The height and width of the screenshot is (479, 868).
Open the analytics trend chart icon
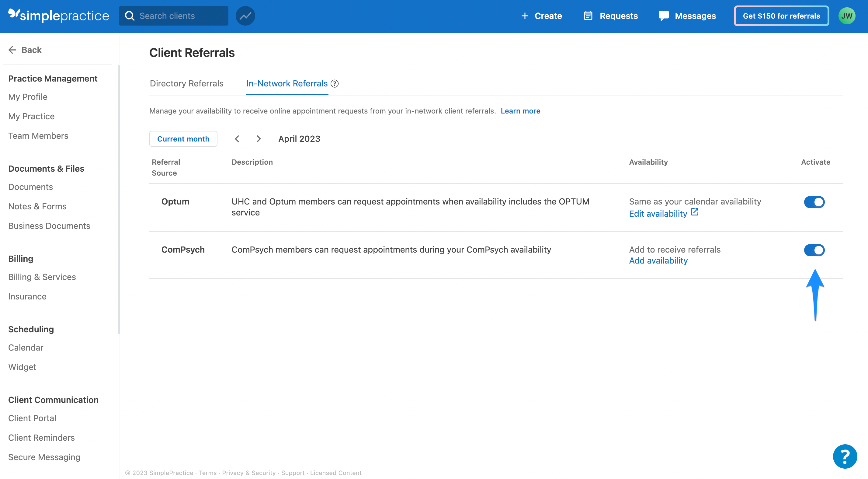coord(245,16)
